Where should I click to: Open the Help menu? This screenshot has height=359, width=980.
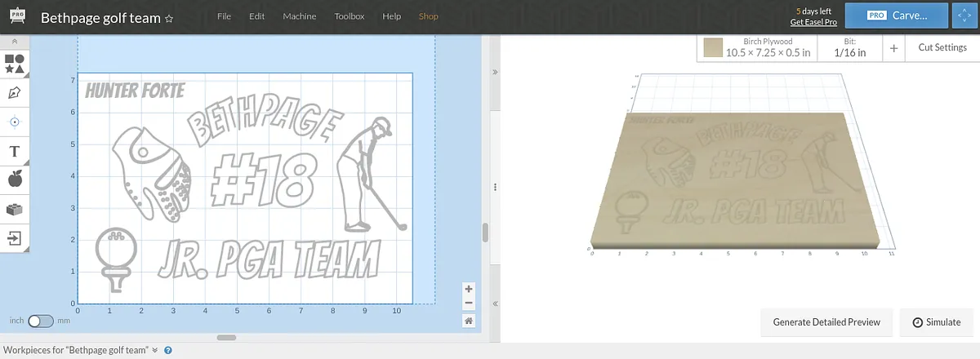pyautogui.click(x=392, y=16)
